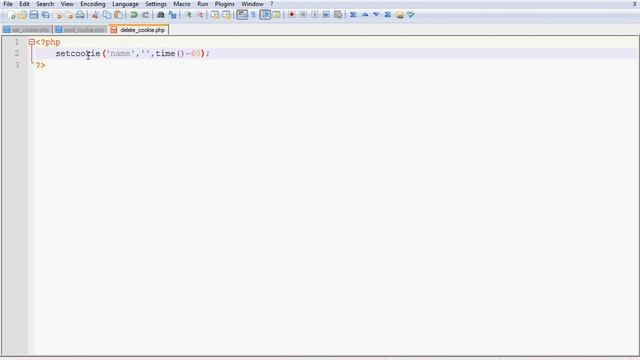The height and width of the screenshot is (360, 640).
Task: Click the Print toolbar icon
Action: [80, 15]
